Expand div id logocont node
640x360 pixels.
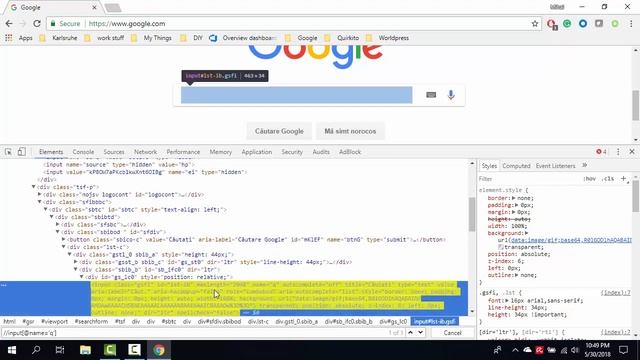tap(40, 194)
